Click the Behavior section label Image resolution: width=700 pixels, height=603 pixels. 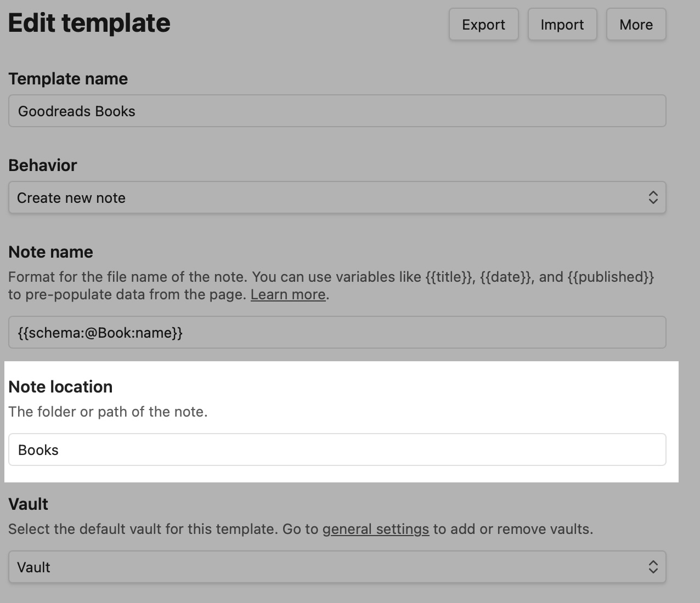pos(43,166)
